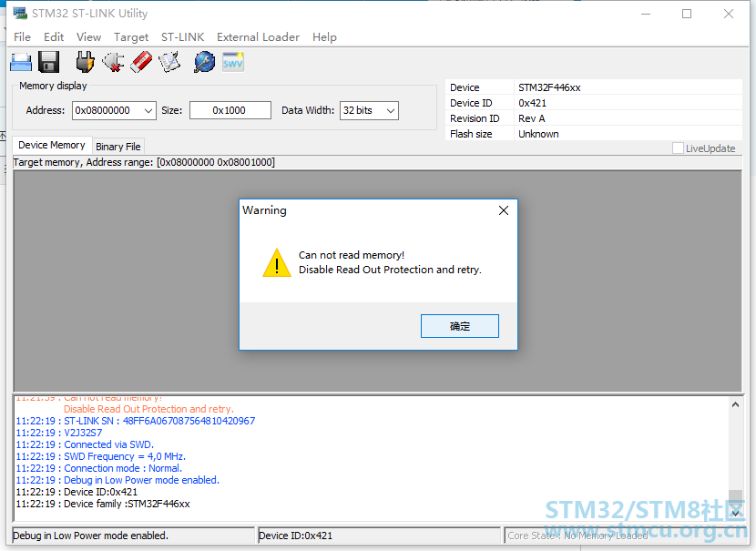
Task: Click the STM32 ST-LINK Utility title icon
Action: pos(20,13)
